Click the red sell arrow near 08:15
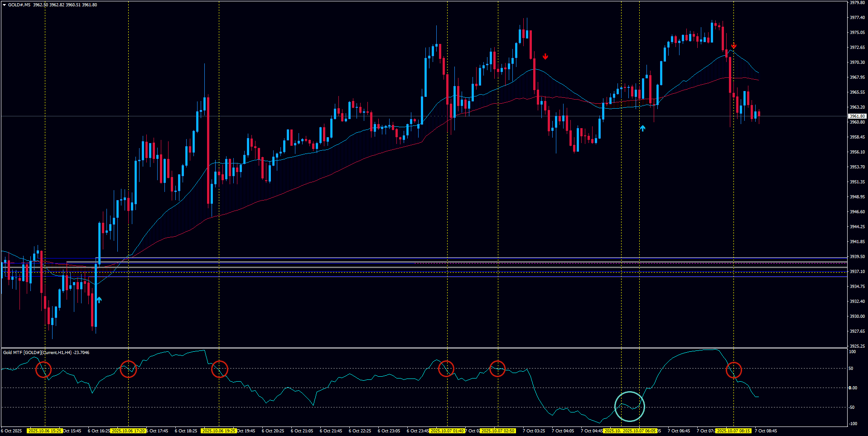 [x=733, y=46]
